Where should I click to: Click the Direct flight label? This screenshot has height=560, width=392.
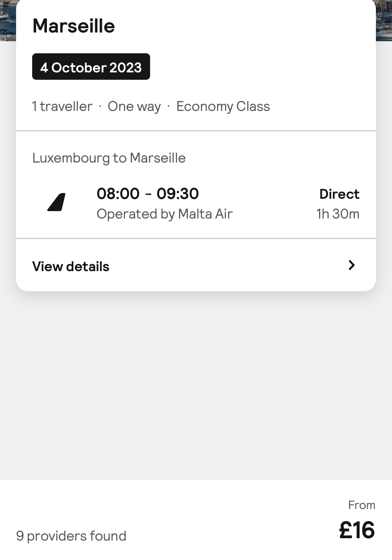pos(339,194)
